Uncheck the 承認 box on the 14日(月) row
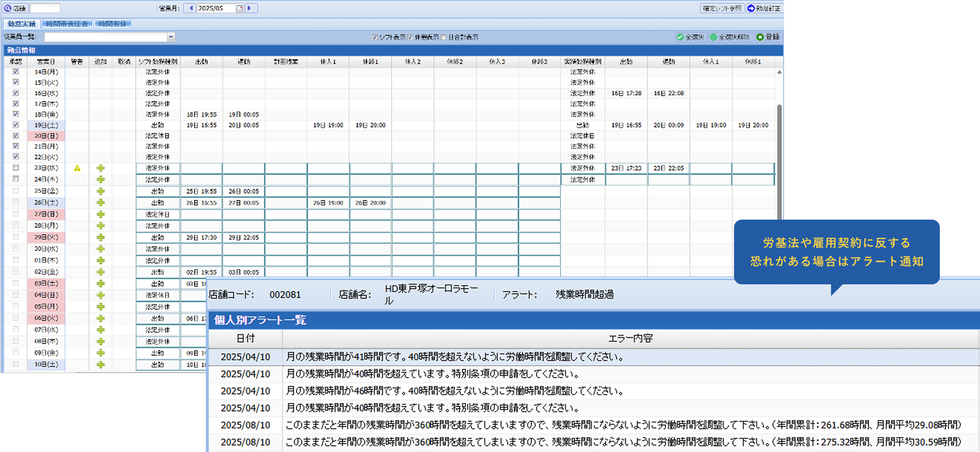This screenshot has height=452, width=980. tap(16, 72)
